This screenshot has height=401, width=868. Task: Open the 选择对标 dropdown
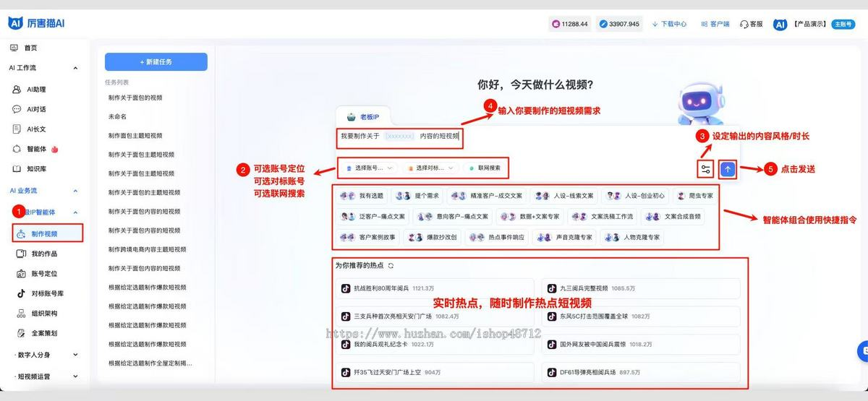point(430,168)
